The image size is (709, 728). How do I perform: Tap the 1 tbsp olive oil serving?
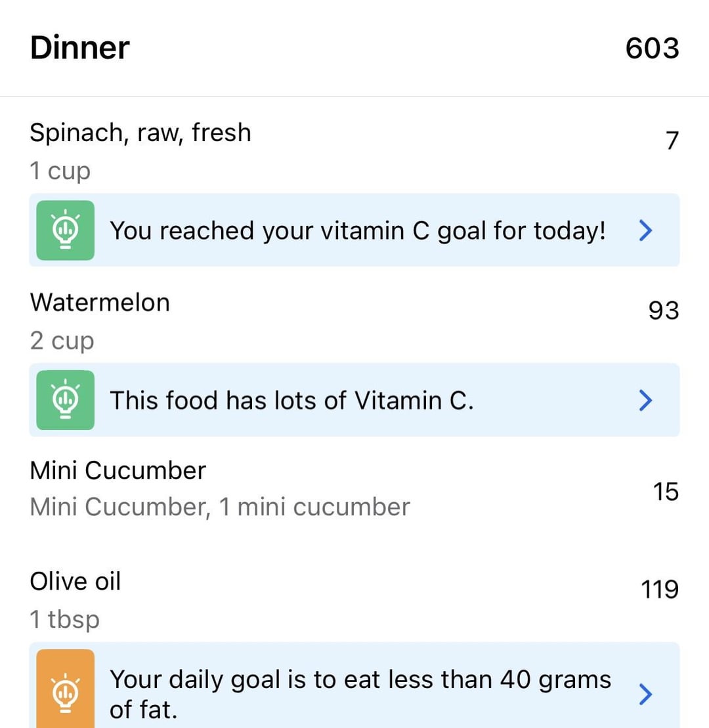pos(65,620)
